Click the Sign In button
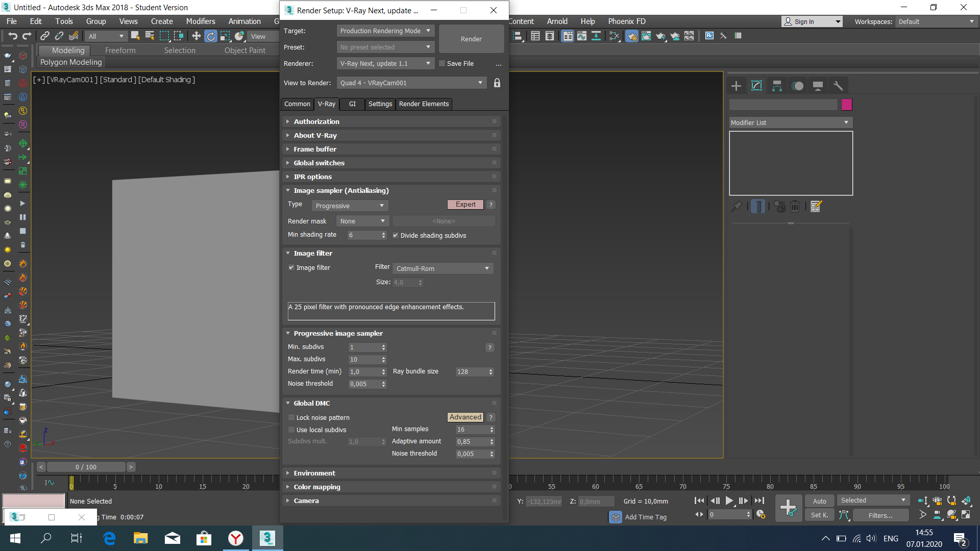This screenshot has width=980, height=551. pyautogui.click(x=812, y=21)
